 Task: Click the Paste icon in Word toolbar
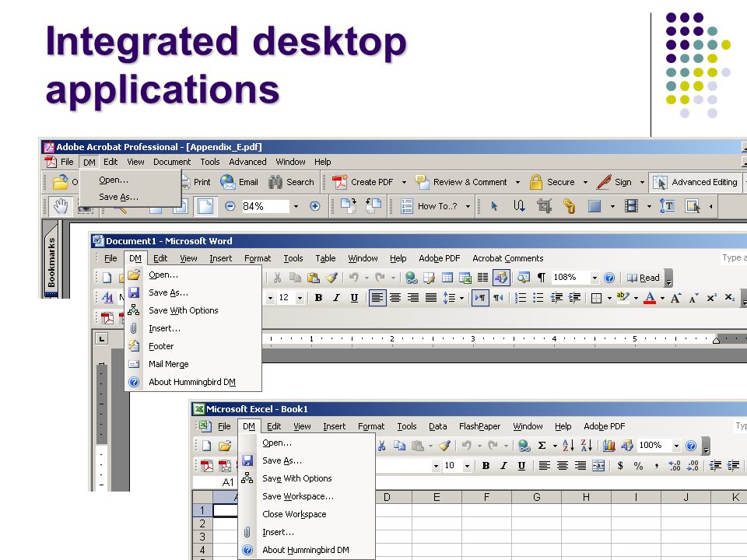314,278
